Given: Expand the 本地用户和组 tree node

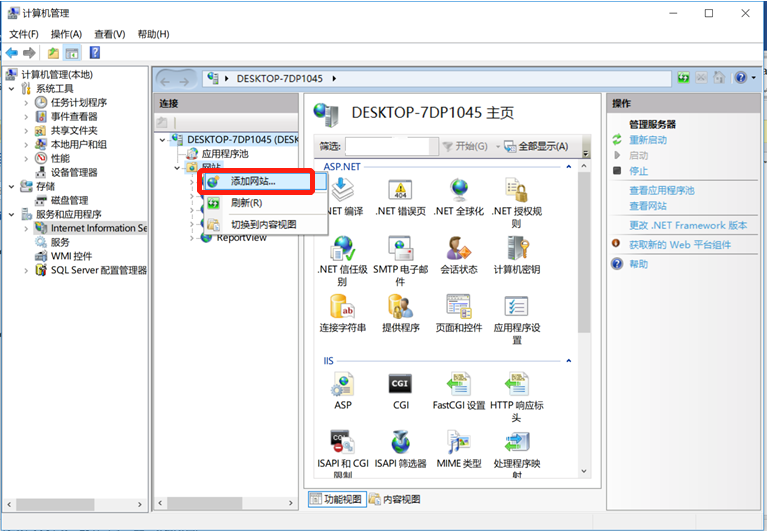Looking at the screenshot, I should pos(26,145).
